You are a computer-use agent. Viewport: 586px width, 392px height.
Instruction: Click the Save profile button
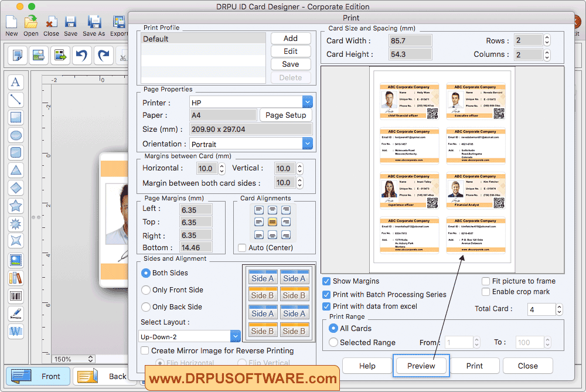coord(291,64)
